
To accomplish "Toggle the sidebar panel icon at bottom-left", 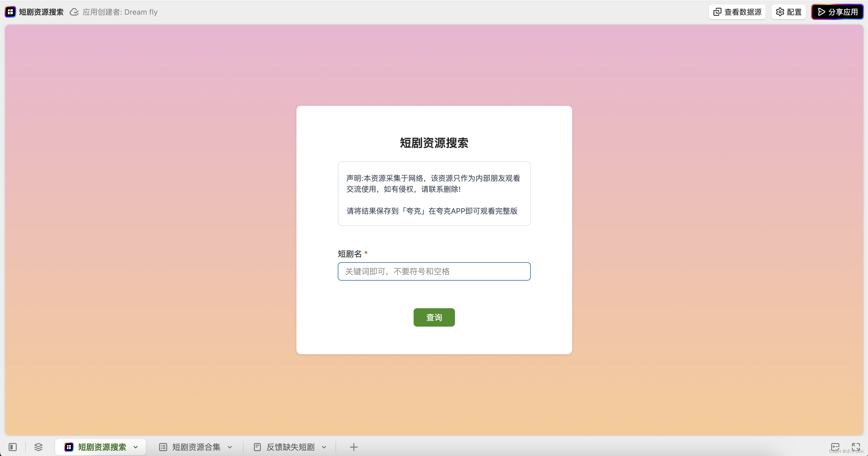I will click(x=13, y=447).
